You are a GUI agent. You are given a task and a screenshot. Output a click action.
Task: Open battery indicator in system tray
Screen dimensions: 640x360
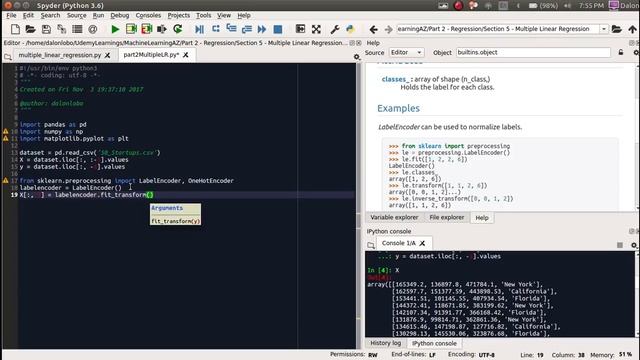[x=543, y=6]
